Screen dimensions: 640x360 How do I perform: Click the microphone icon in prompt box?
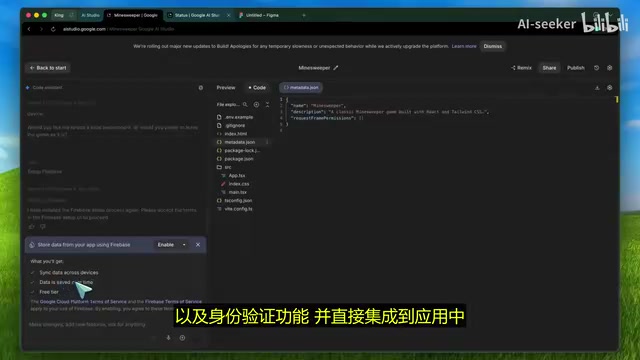(x=168, y=338)
